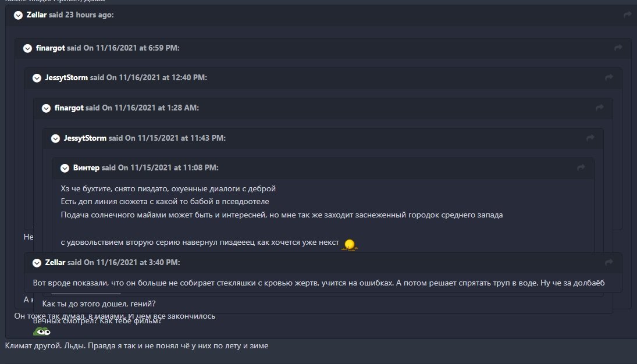This screenshot has height=364, width=637.
Task: Go to Zellar's post from 23 hours ago via arrow
Action: click(x=627, y=15)
